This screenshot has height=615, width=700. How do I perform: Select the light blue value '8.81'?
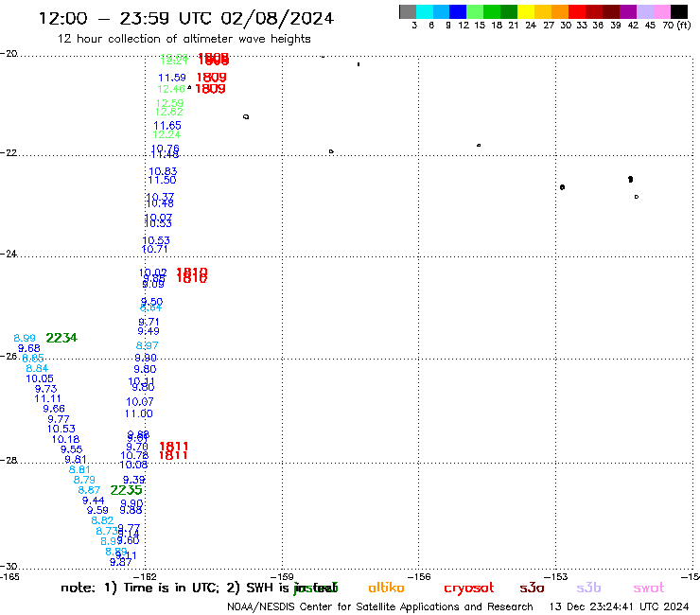pos(79,470)
